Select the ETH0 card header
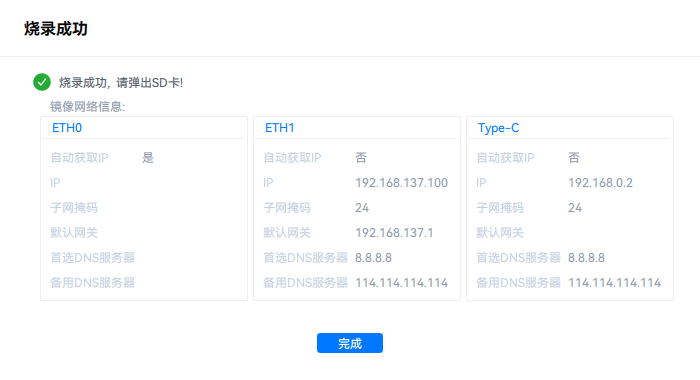 point(67,128)
